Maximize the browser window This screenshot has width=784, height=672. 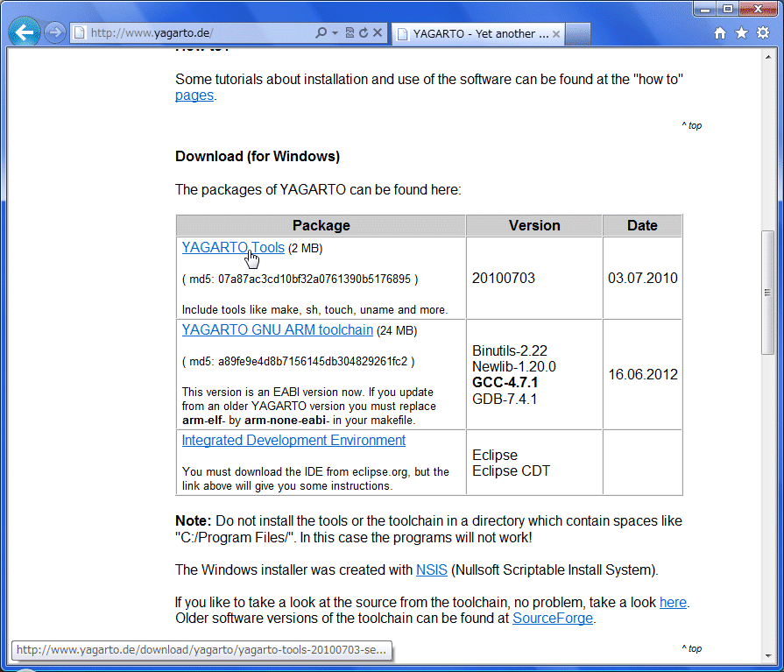728,9
